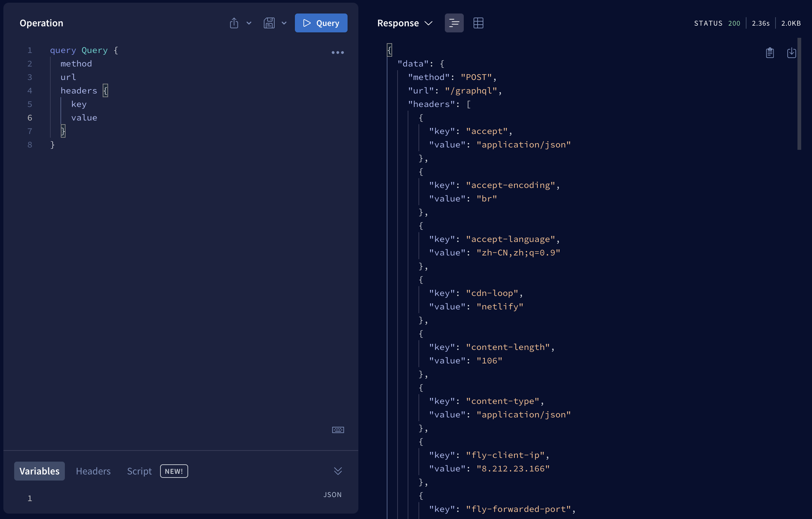The height and width of the screenshot is (519, 812).
Task: Expand the save options chevron
Action: 284,23
